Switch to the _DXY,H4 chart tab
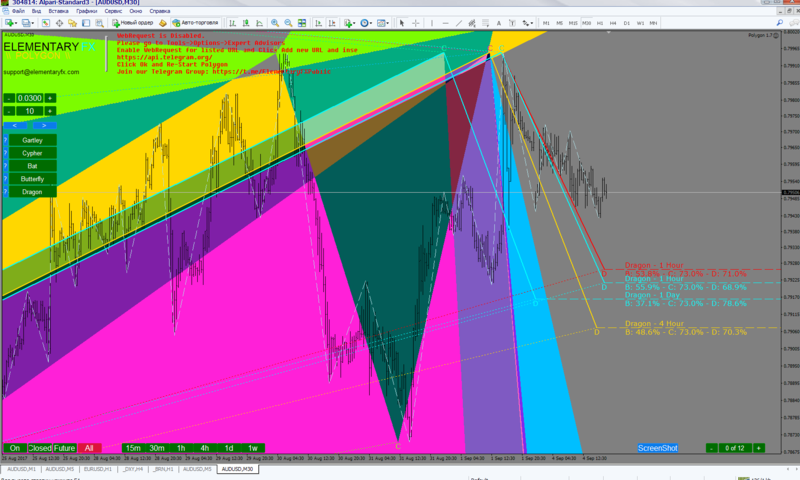Viewport: 800px width, 480px height. pos(133,469)
